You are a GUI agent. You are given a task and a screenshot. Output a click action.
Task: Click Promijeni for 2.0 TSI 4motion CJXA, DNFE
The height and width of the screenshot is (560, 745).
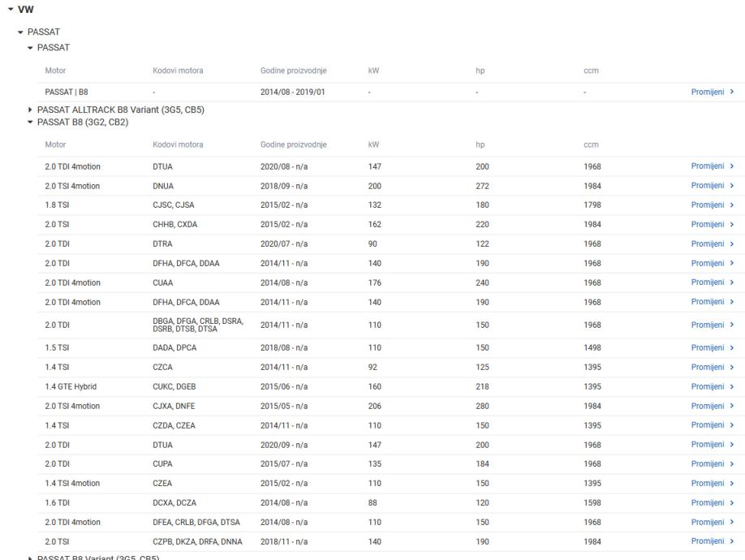(708, 406)
